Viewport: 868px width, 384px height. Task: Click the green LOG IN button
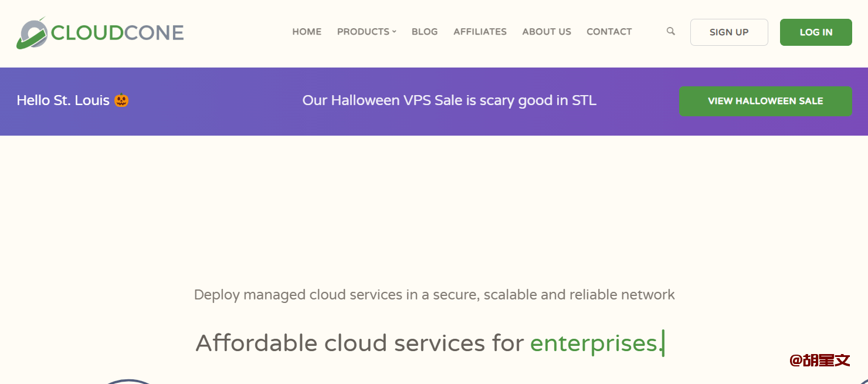(816, 32)
